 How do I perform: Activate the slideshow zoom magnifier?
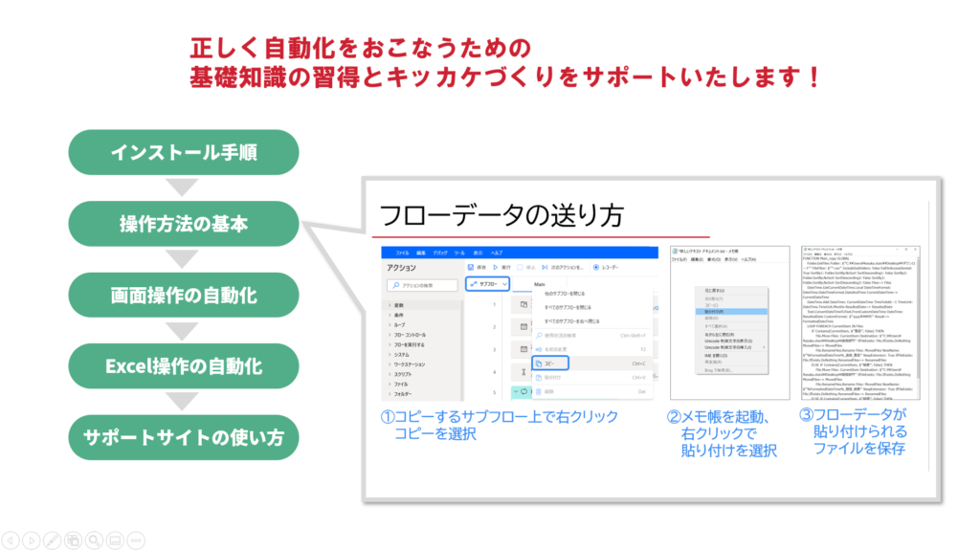pos(95,540)
